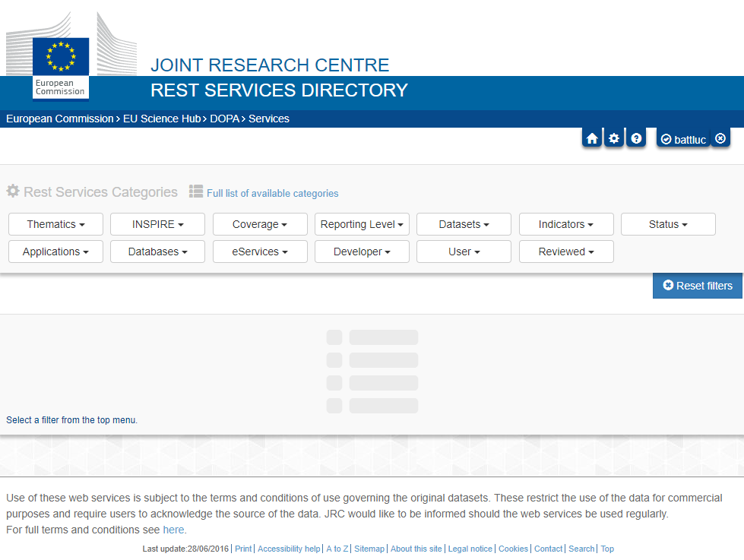The image size is (744, 560).
Task: Click European Commission breadcrumb
Action: 60,119
